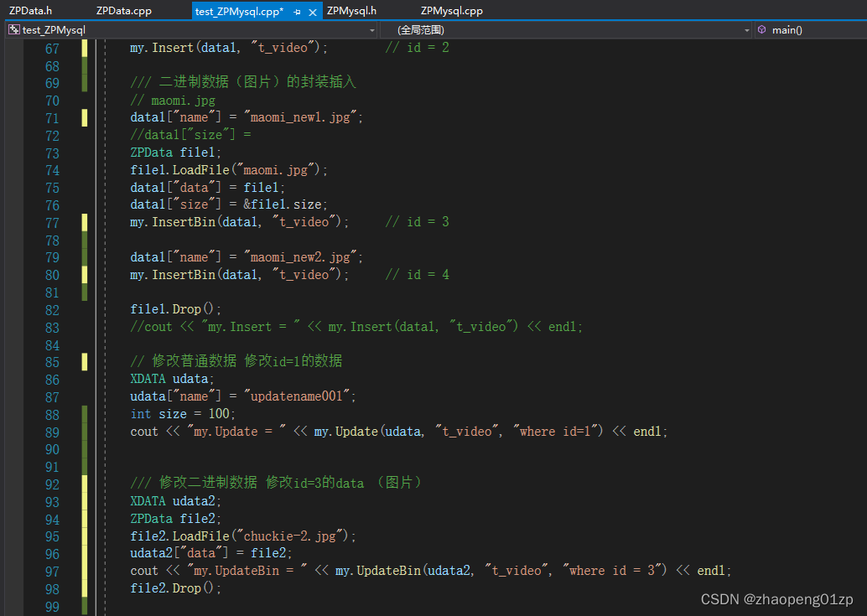The height and width of the screenshot is (616, 867).
Task: Click the 修改普通数据 comment line
Action: pos(236,361)
